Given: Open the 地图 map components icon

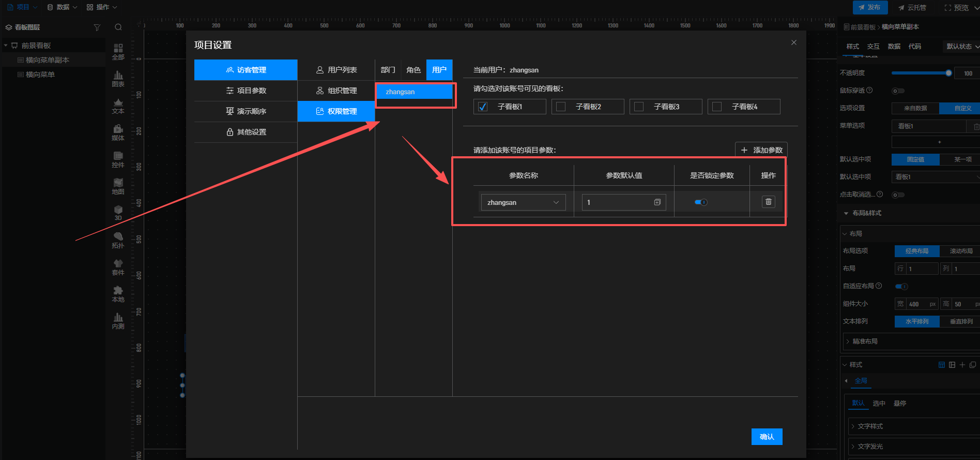Looking at the screenshot, I should click(118, 186).
